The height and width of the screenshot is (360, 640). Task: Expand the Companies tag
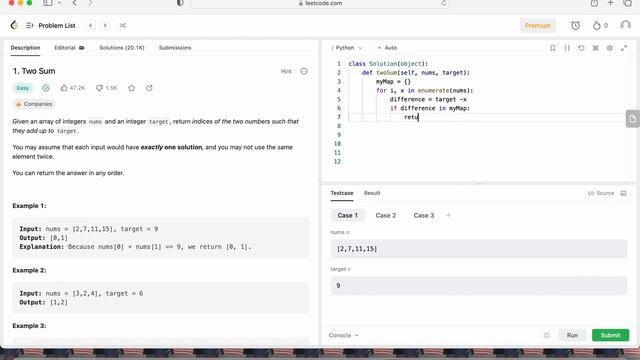[x=33, y=104]
